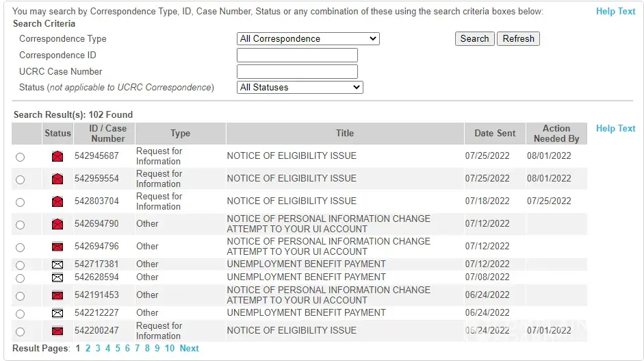The width and height of the screenshot is (644, 361).
Task: Click envelope status icon for correspondence 542945687
Action: [57, 156]
